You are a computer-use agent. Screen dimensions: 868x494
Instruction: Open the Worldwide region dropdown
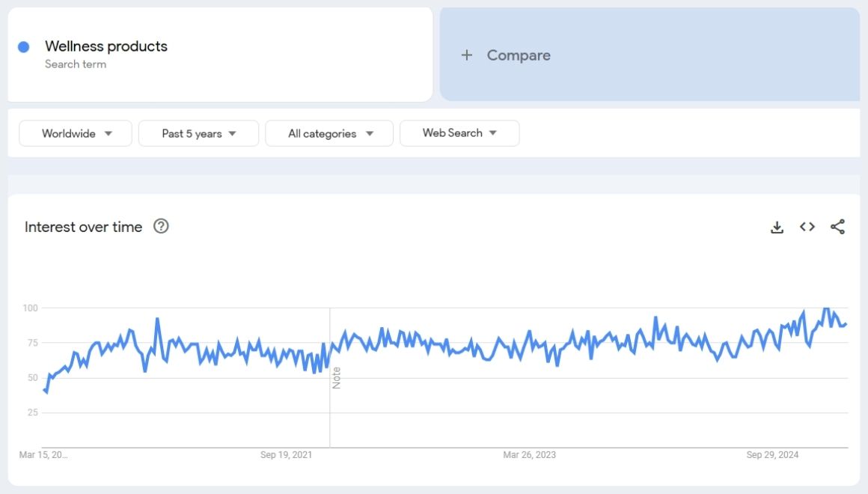pos(76,133)
